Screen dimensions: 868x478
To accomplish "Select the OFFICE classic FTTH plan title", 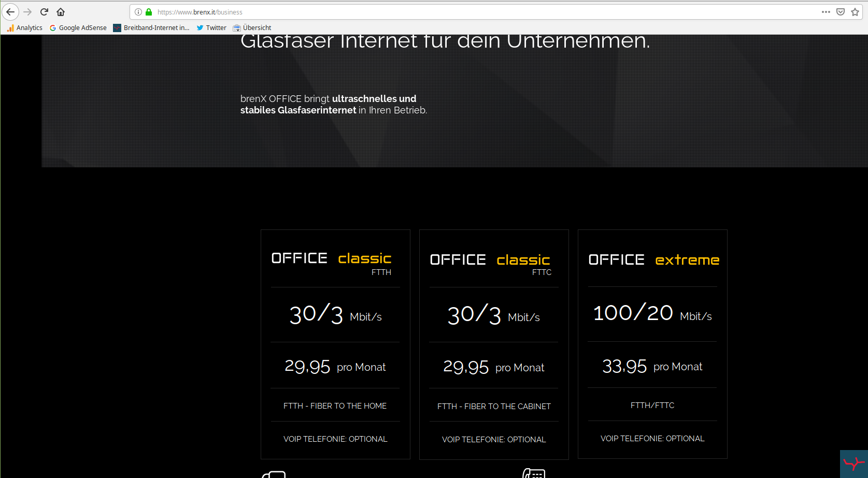I will [332, 258].
